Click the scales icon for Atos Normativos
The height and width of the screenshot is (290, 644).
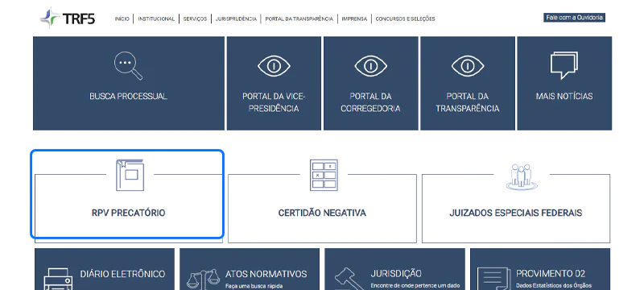(x=203, y=279)
